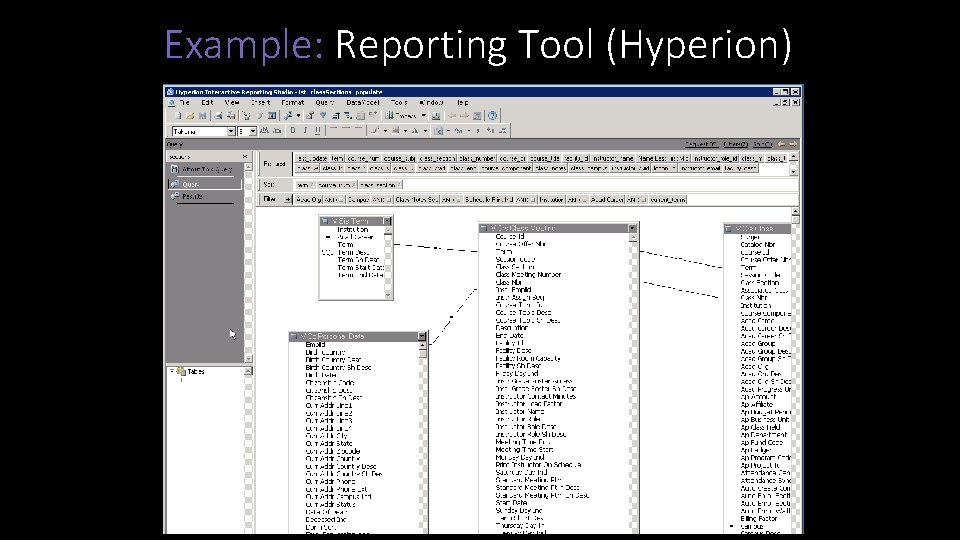The image size is (960, 540).
Task: Click the Print toolbar icon
Action: (218, 116)
